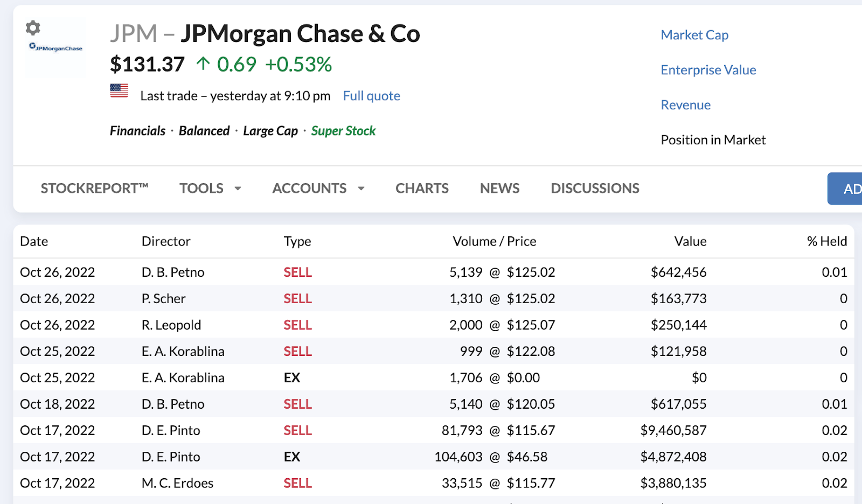Viewport: 862px width, 504px height.
Task: Expand the ACCOUNTS dropdown arrow
Action: [361, 188]
